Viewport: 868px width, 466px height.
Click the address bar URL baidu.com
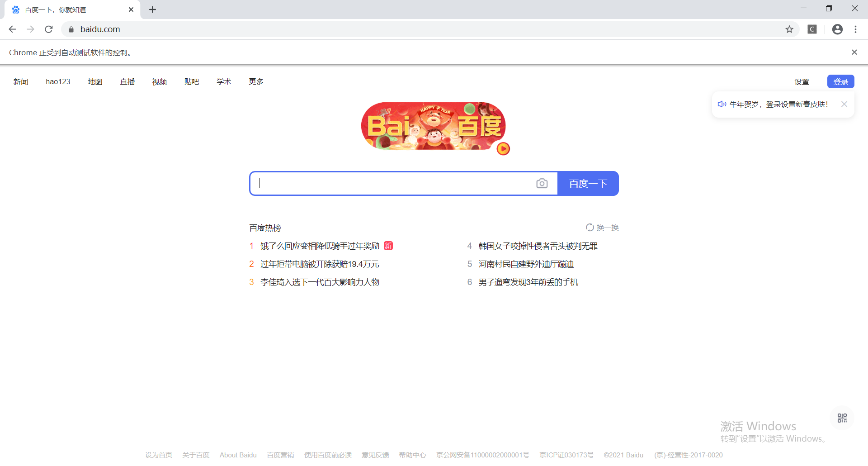[100, 29]
